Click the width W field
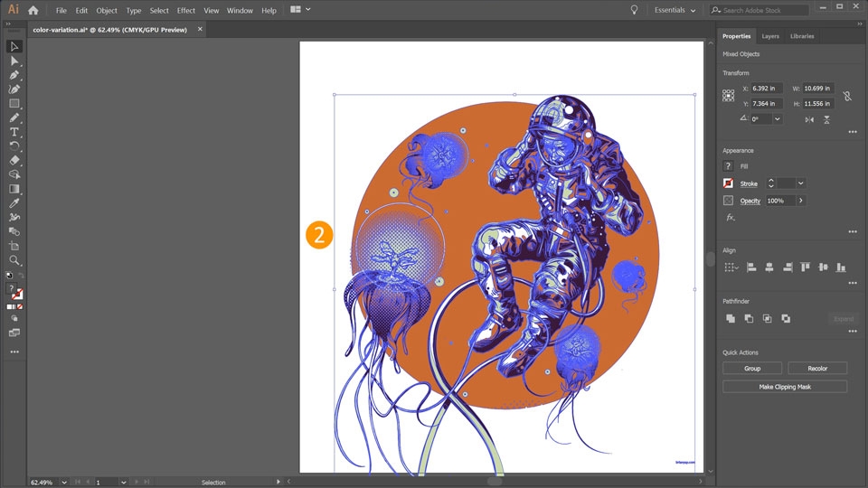Viewport: 868px width, 488px height. pos(818,89)
